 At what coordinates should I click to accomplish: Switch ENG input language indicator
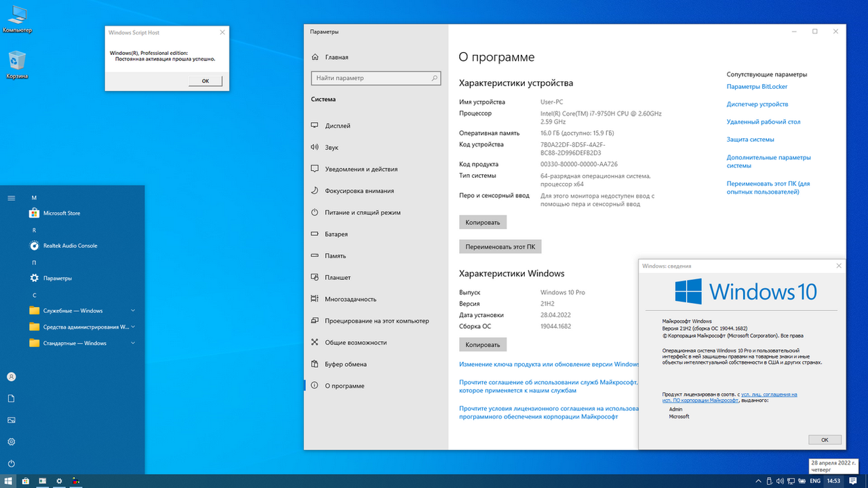coord(815,481)
